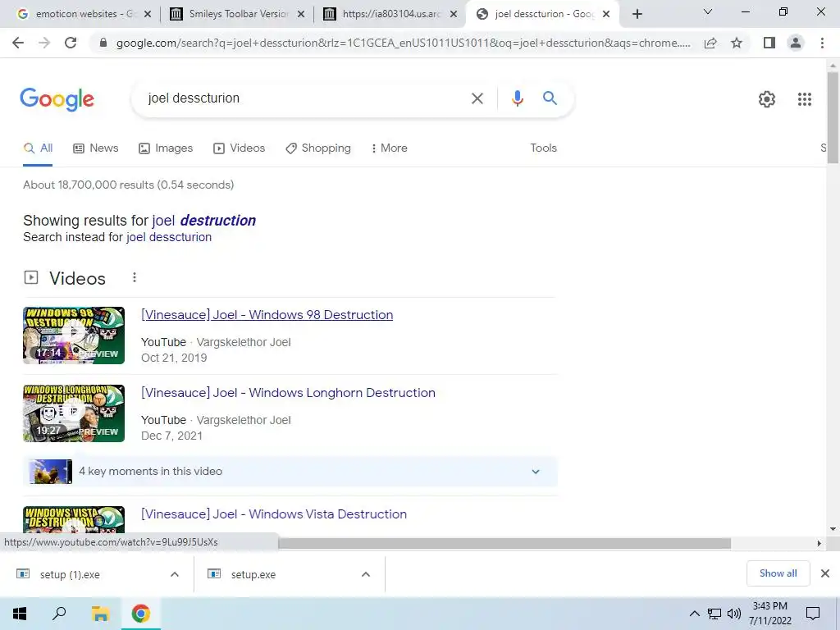Click the key moments video thumbnail

pos(51,472)
